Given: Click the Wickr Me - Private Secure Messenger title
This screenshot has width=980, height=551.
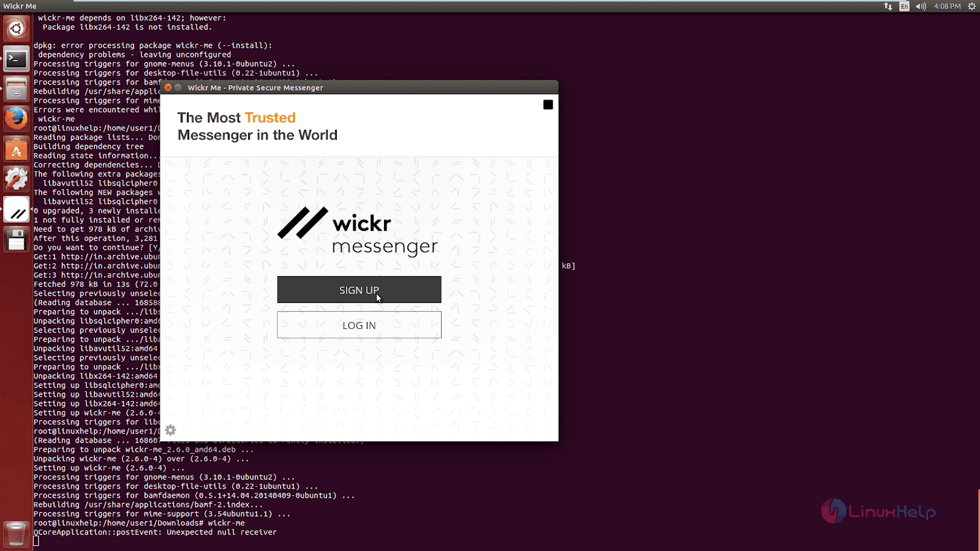Looking at the screenshot, I should (x=255, y=88).
